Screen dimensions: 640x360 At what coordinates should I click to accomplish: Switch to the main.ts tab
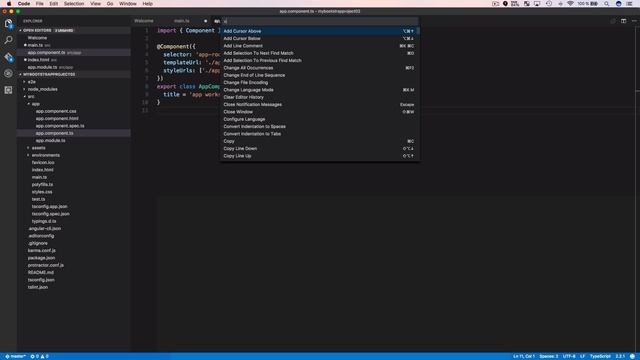[182, 21]
